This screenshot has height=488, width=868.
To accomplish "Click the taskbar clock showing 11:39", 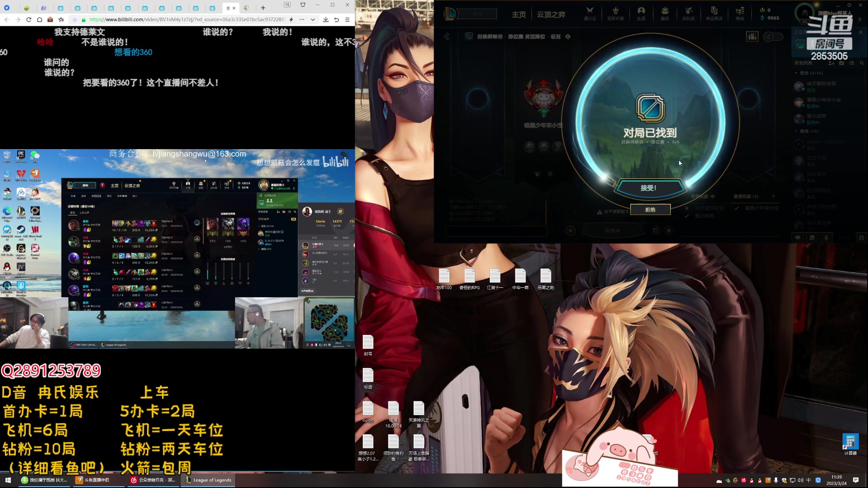I will 836,480.
